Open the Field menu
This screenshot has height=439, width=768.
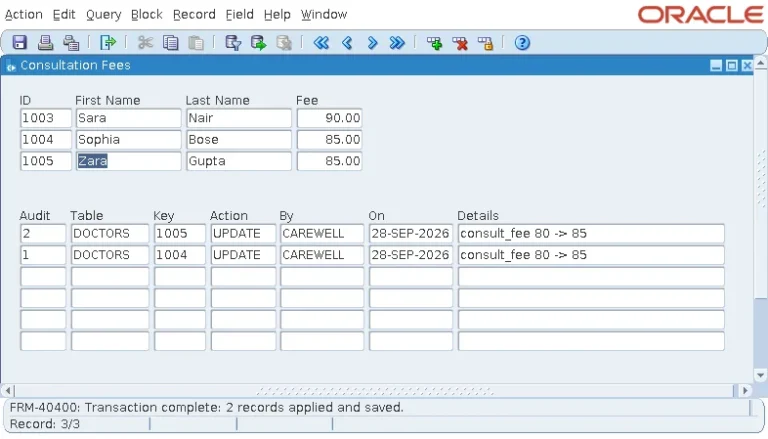click(240, 15)
